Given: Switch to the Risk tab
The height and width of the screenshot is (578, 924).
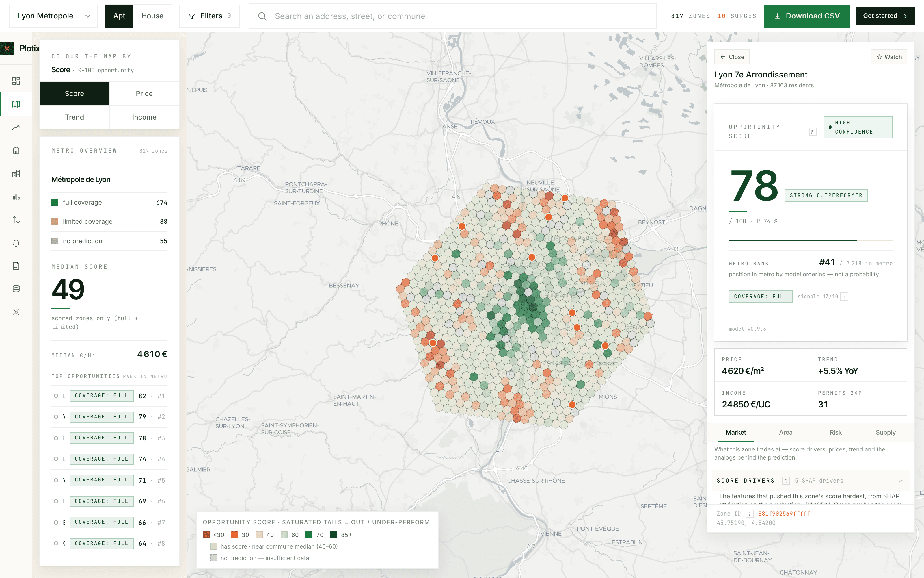Looking at the screenshot, I should (835, 432).
